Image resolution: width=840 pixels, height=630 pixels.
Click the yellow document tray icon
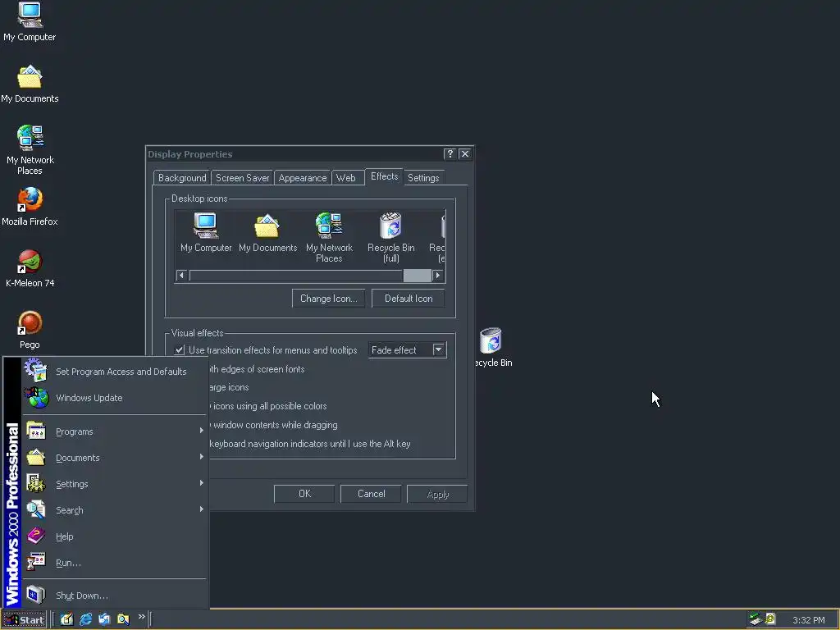click(770, 619)
